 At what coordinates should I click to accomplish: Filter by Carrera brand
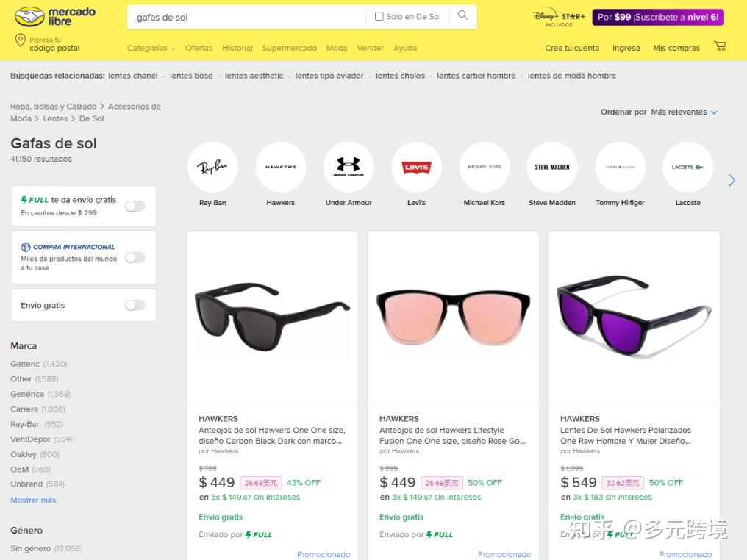[37, 409]
